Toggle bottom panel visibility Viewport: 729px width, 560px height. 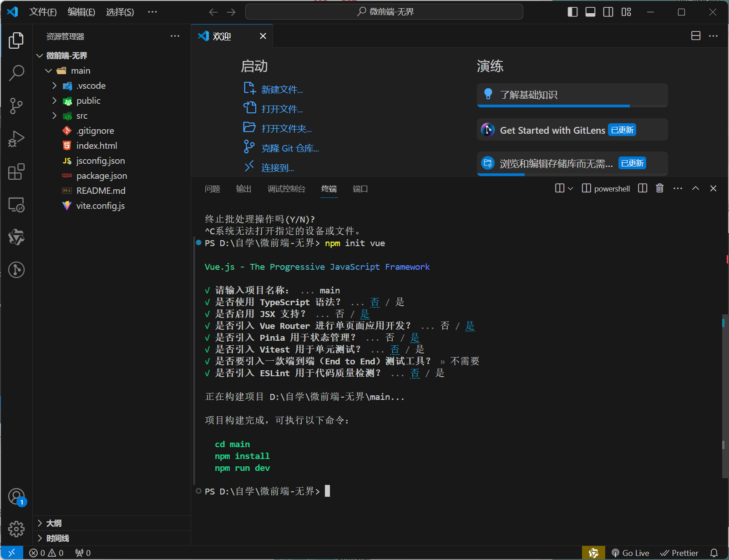point(590,12)
